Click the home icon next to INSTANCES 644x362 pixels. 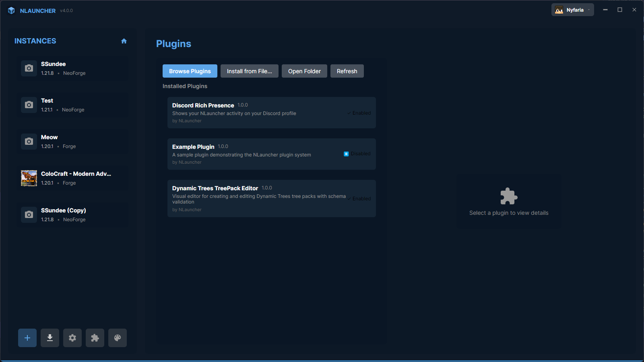click(124, 41)
